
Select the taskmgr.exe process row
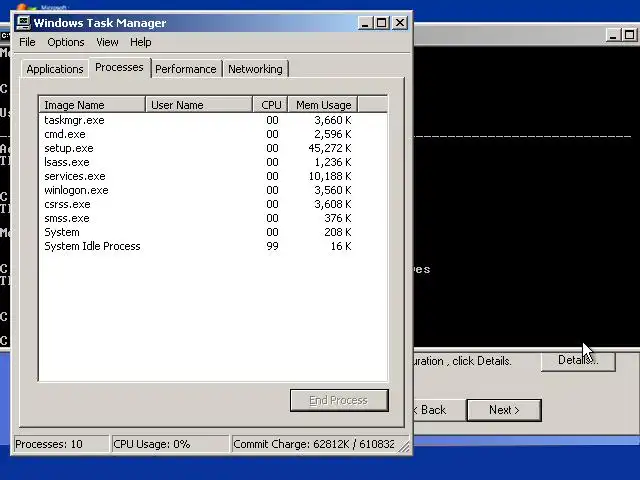coord(213,120)
